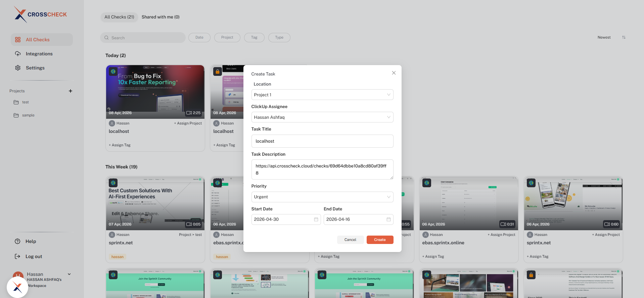644x298 pixels.
Task: Open the End Date calendar icon
Action: (388, 219)
